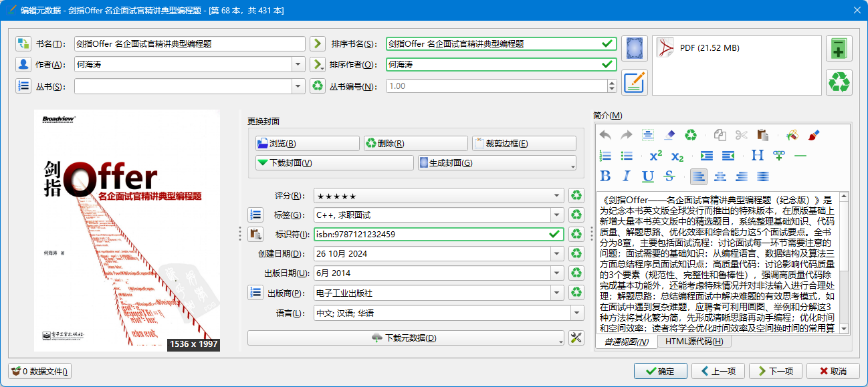
Task: Paste the clipboard into the 简介 editor
Action: click(x=763, y=135)
